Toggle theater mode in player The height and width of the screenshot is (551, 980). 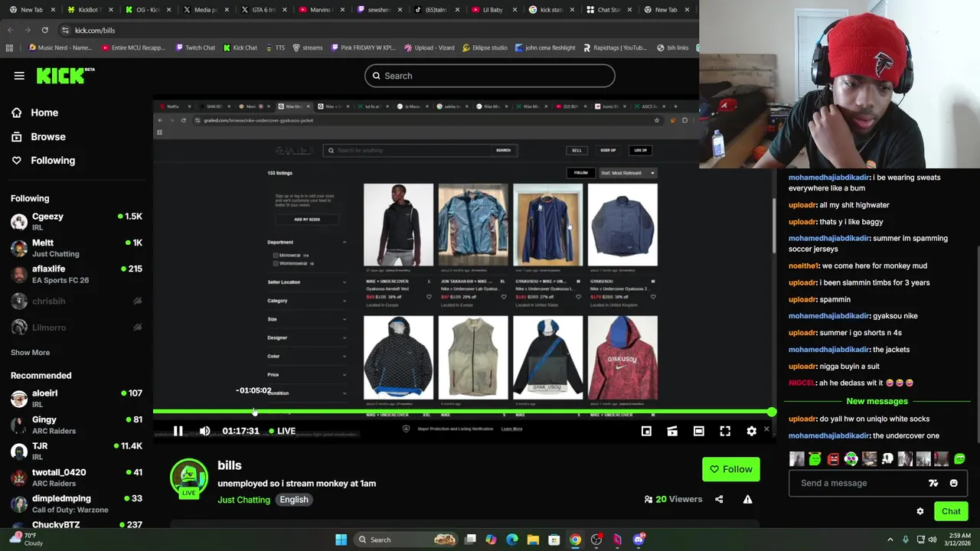698,431
